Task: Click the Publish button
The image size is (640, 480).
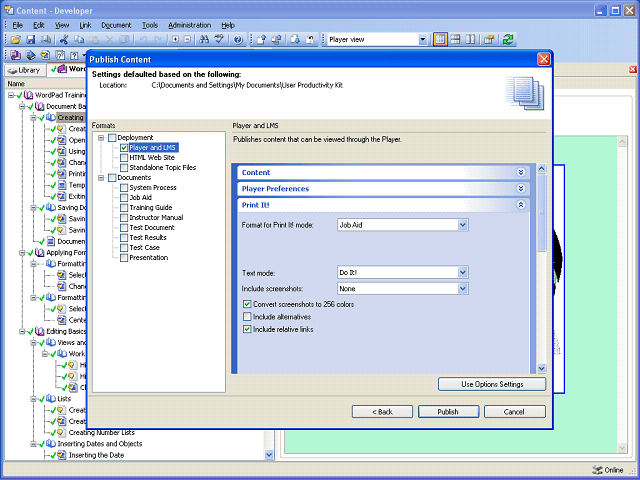Action: [448, 412]
